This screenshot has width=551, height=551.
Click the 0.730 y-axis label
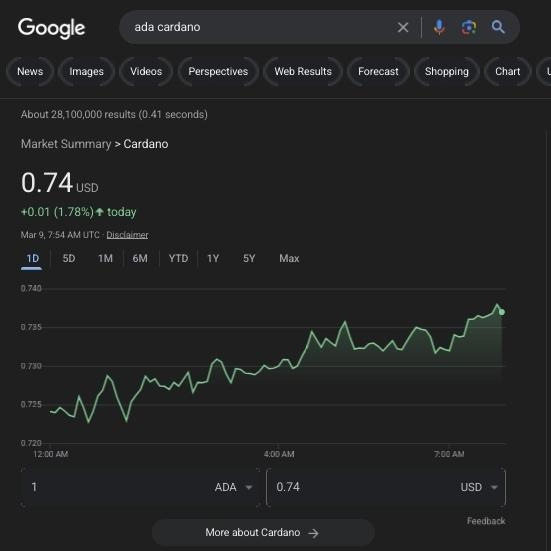click(x=31, y=366)
